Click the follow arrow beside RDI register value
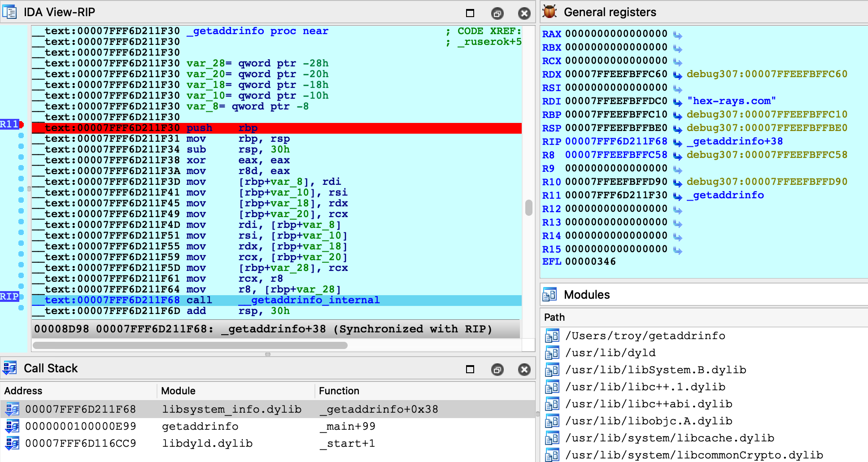 click(677, 101)
